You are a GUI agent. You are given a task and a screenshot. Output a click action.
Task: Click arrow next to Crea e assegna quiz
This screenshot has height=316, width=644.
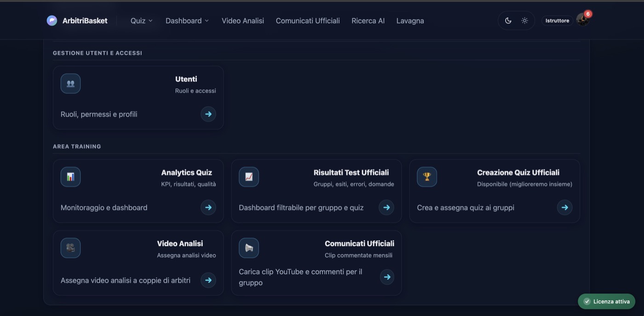pyautogui.click(x=565, y=207)
